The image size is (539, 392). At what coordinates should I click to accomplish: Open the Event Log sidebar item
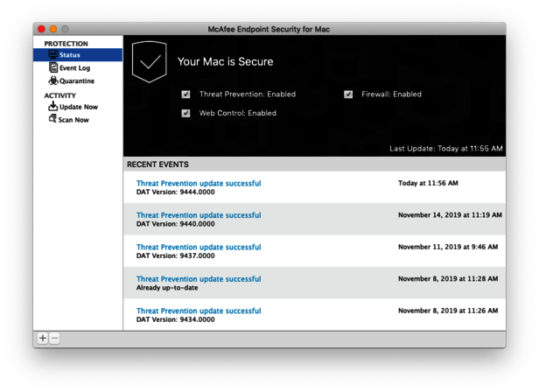coord(74,67)
